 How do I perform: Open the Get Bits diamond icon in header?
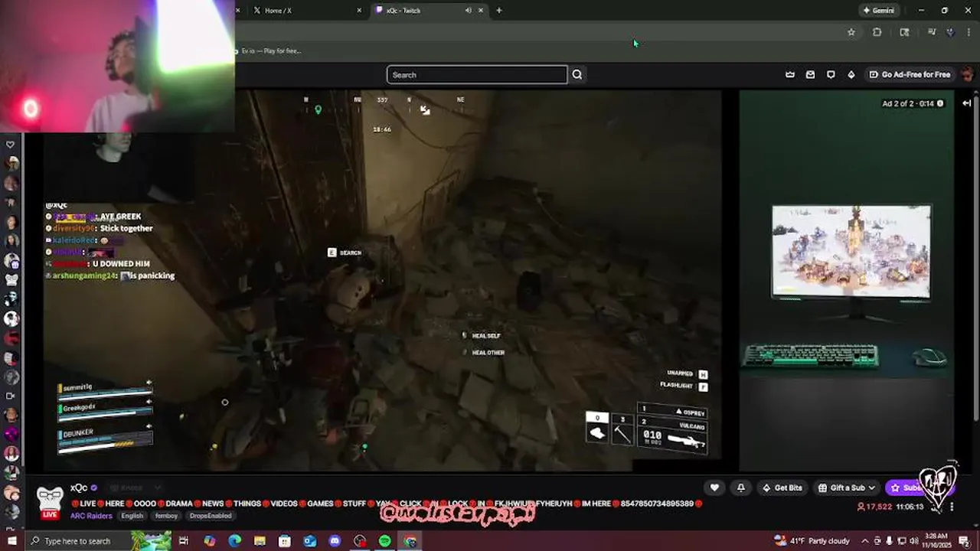[851, 74]
